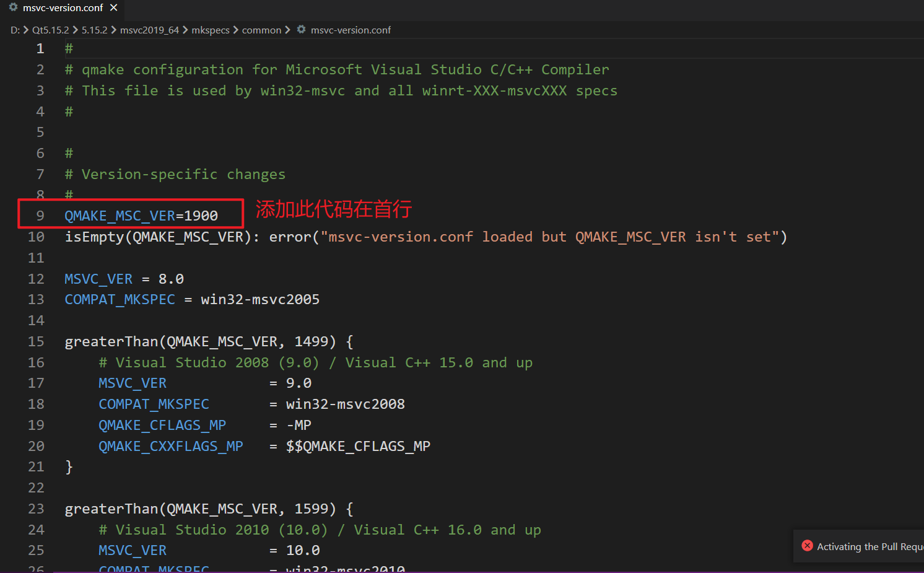924x573 pixels.
Task: Close the msvc-version.conf editor tab
Action: click(x=113, y=7)
